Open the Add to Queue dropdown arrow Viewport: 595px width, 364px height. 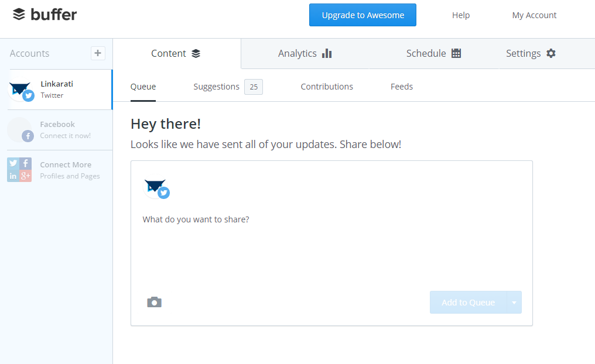point(514,302)
